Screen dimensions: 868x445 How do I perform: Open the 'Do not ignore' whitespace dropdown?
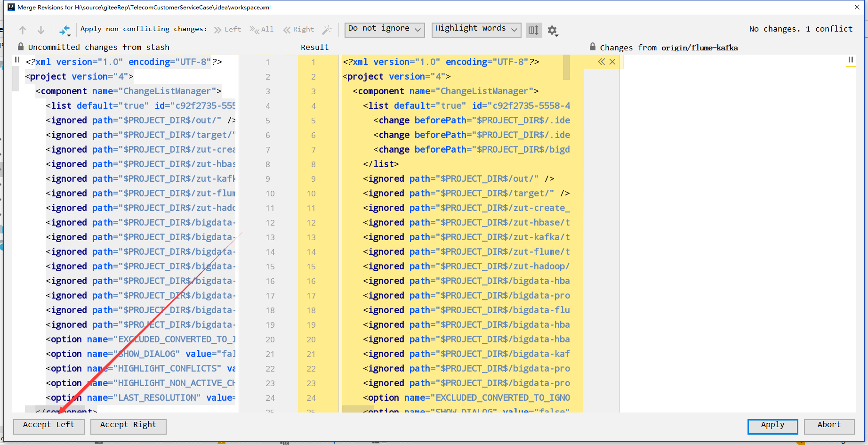click(384, 29)
